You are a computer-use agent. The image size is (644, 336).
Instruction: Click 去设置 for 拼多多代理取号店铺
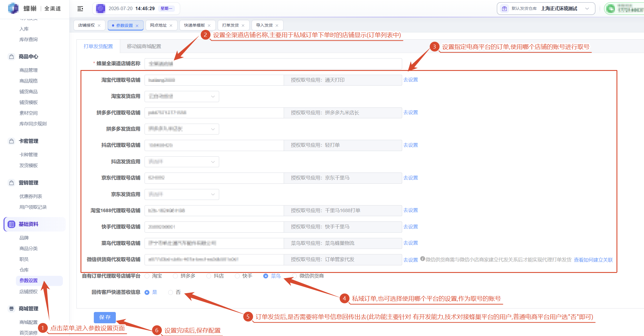[x=411, y=113]
